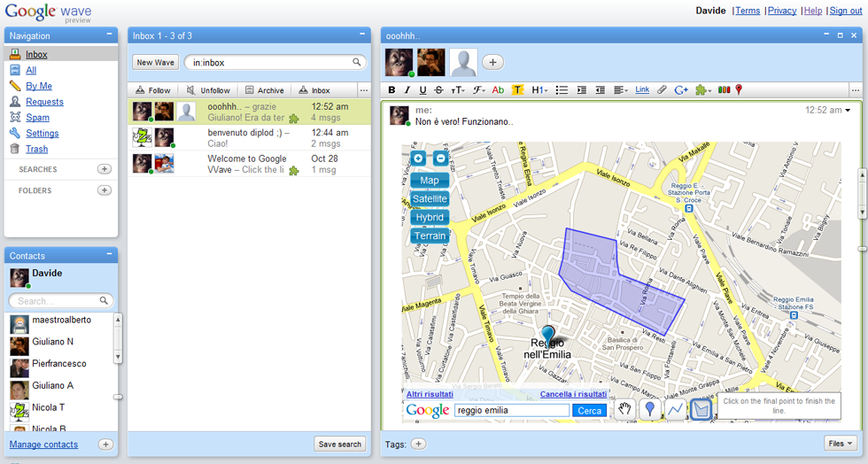The height and width of the screenshot is (464, 868).
Task: Choose the yellow text highlight color
Action: [x=517, y=89]
